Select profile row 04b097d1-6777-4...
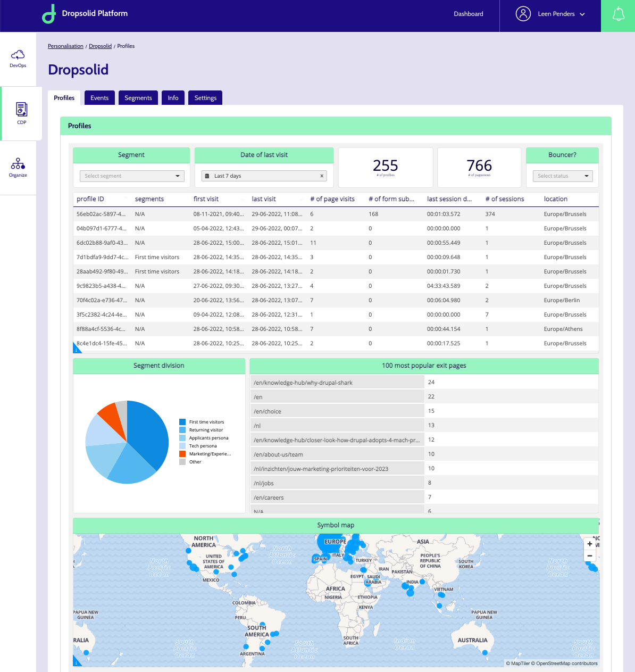 pos(336,228)
